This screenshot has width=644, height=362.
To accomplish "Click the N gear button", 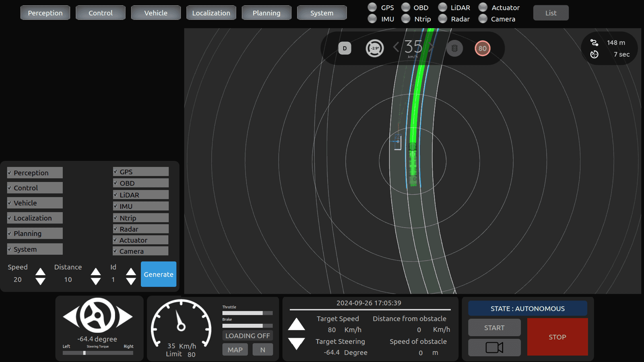I will coord(262,350).
